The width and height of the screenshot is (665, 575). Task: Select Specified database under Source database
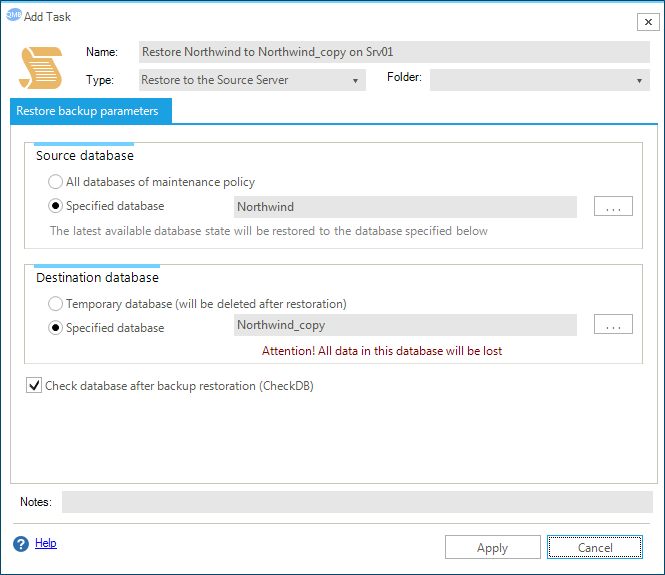point(56,206)
